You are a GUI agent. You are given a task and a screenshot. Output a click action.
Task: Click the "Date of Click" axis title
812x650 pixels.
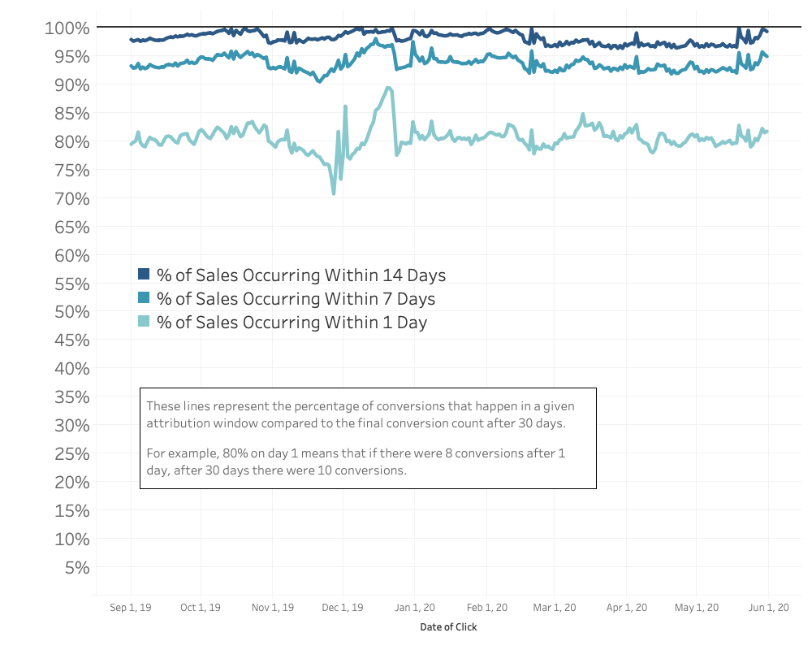448,627
